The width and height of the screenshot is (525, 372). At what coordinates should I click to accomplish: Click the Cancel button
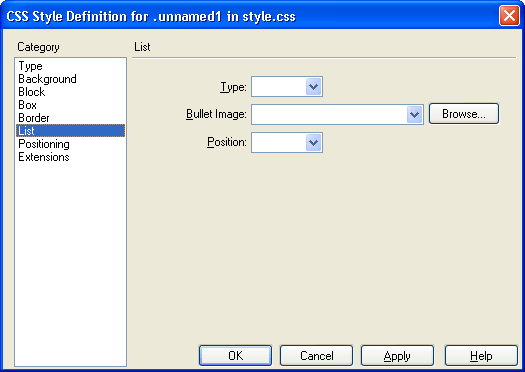coord(316,356)
